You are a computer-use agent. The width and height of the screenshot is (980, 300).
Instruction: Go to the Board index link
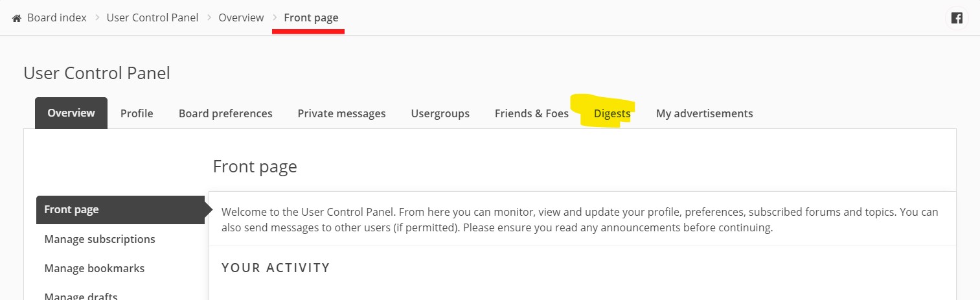(56, 17)
